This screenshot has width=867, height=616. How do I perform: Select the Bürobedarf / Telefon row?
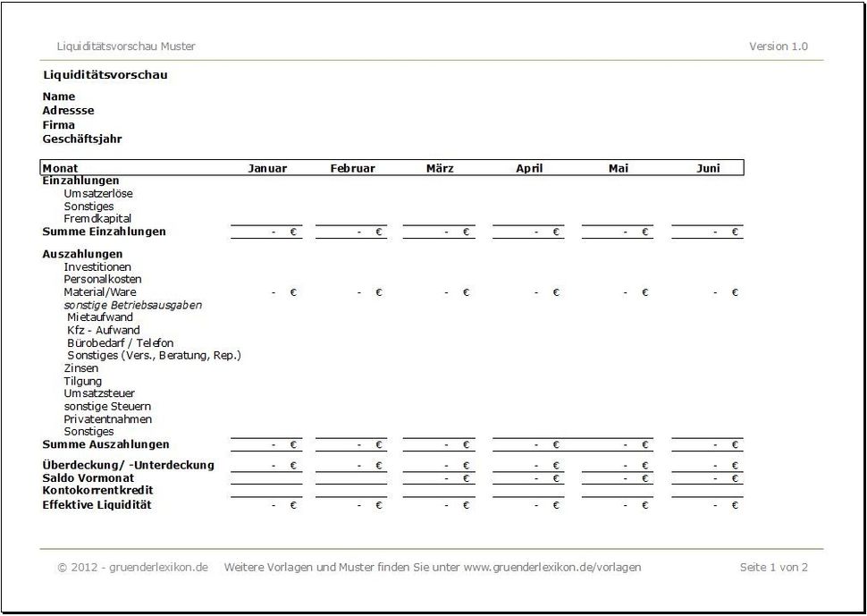click(120, 343)
